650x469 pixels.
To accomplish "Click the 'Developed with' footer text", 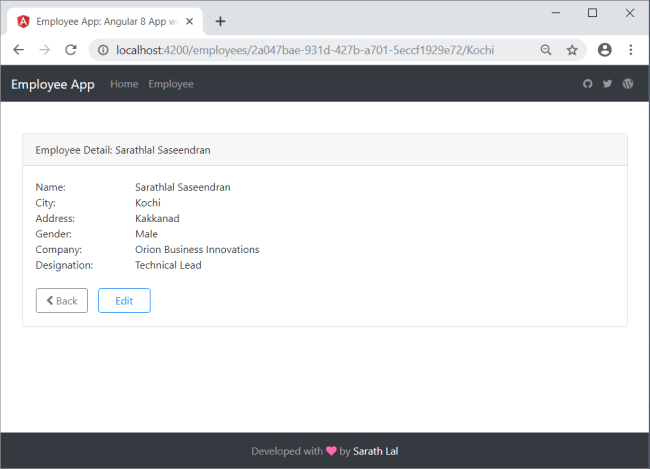I will point(287,451).
